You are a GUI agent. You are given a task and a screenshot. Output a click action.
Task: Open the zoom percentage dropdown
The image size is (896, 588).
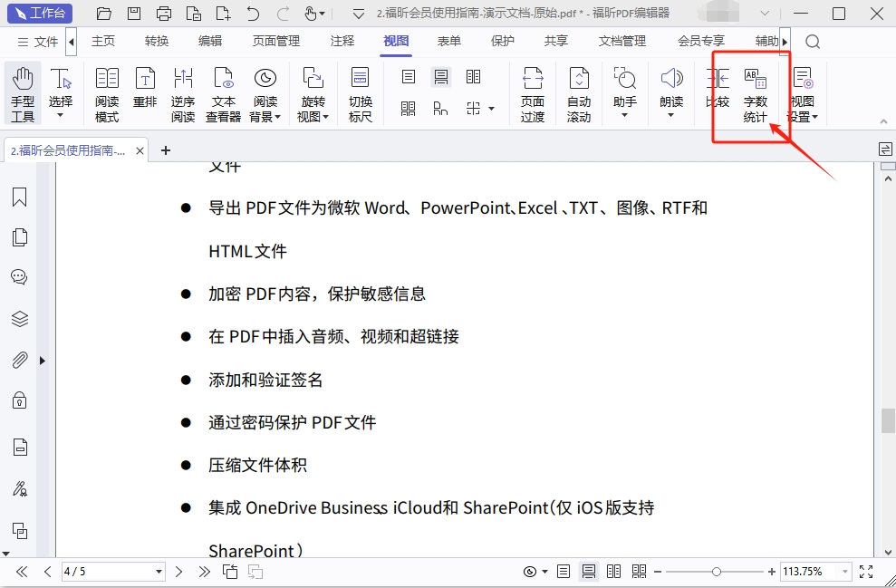pos(844,572)
